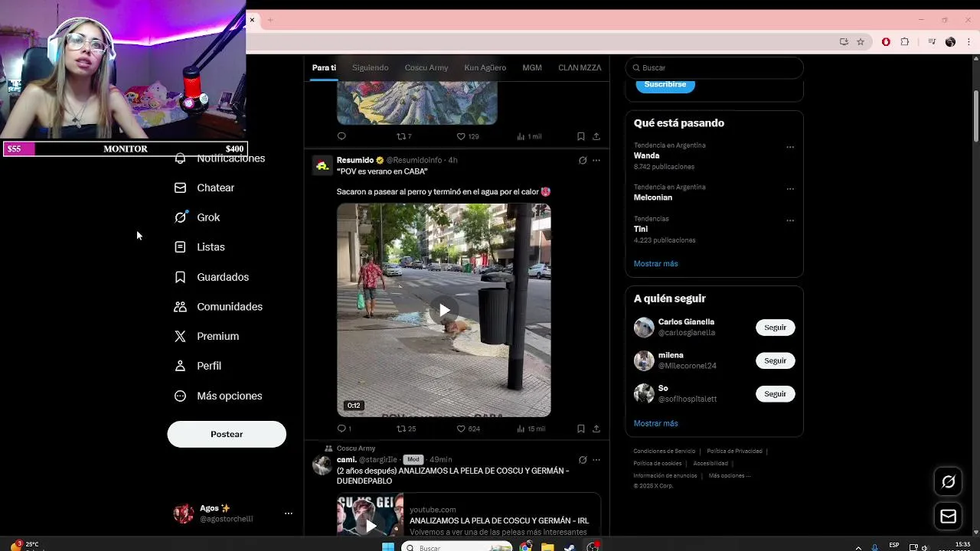Screen dimensions: 980x551
Task: Click Mostrar más under A quién seguir
Action: pos(655,423)
